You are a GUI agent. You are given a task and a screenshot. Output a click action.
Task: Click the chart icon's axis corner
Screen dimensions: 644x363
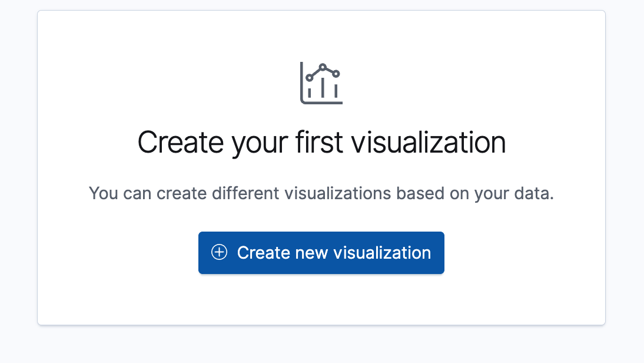click(303, 101)
